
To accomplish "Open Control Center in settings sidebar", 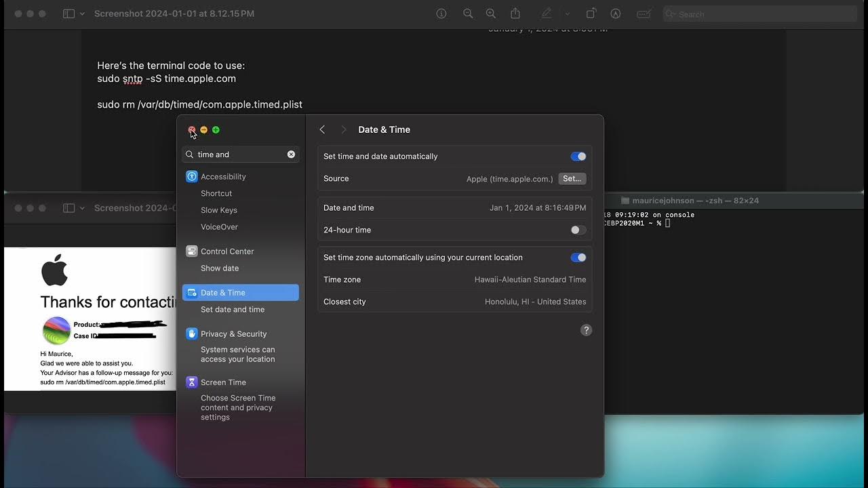I will 241,251.
